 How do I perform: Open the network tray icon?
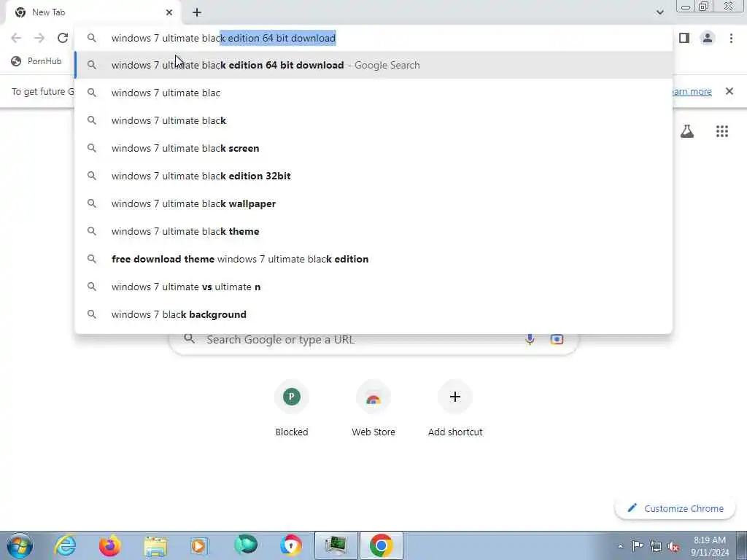[x=656, y=546]
